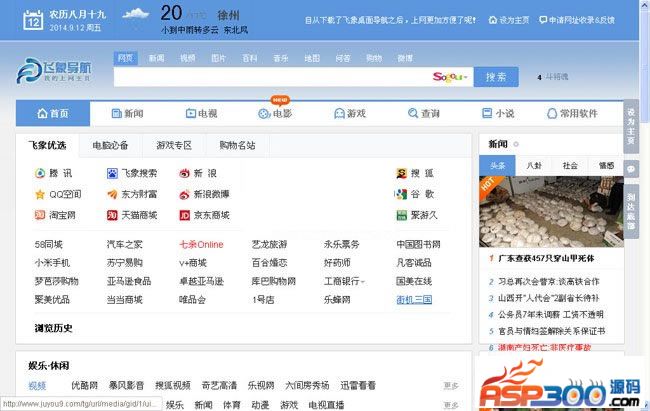Open the 小米手机 link

coord(52,263)
